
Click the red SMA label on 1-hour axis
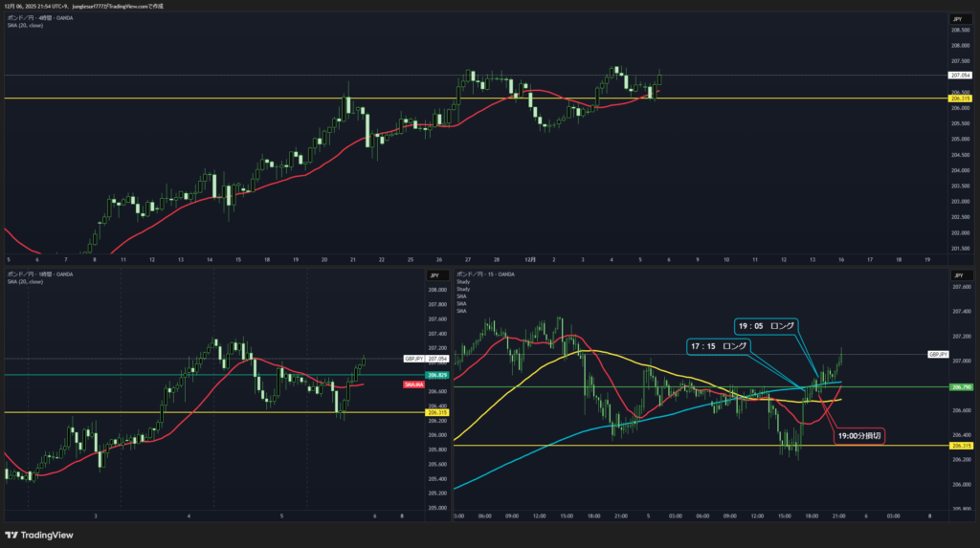[x=413, y=384]
